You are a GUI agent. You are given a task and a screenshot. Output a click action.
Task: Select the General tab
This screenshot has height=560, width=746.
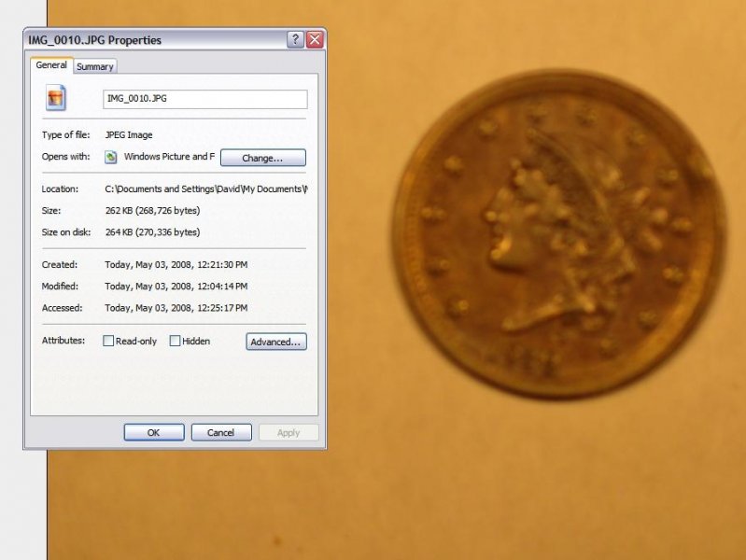[51, 65]
